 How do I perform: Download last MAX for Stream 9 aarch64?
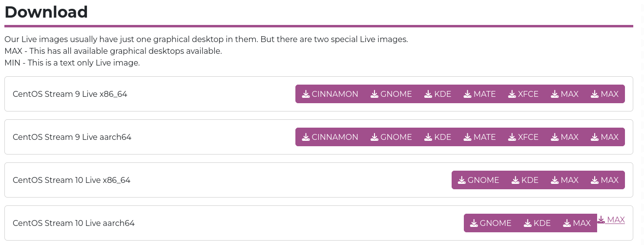pos(604,137)
